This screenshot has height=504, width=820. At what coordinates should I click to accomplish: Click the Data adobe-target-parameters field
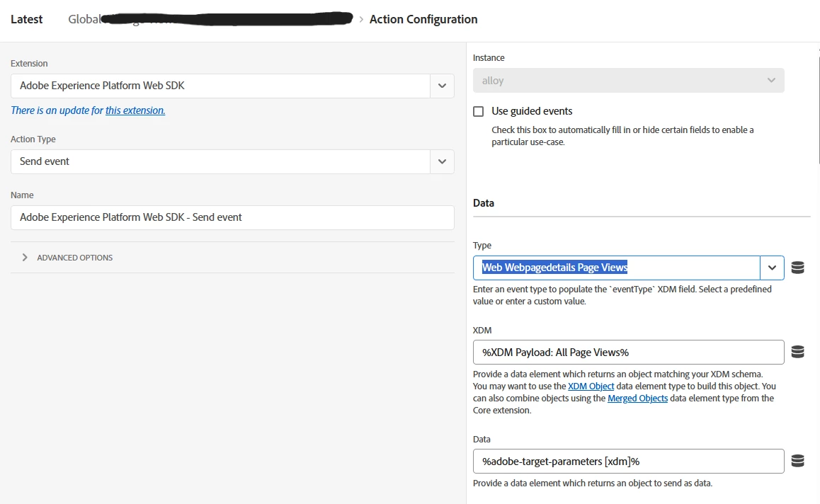[x=629, y=461]
